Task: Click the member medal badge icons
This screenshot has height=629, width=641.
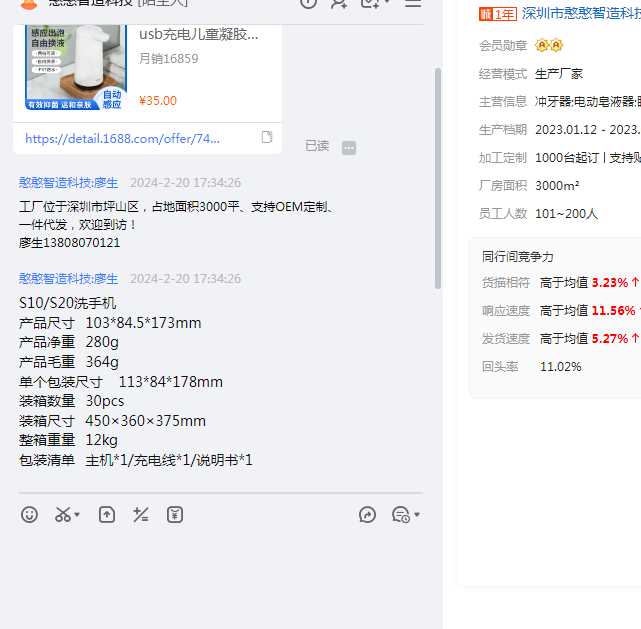Action: [549, 46]
